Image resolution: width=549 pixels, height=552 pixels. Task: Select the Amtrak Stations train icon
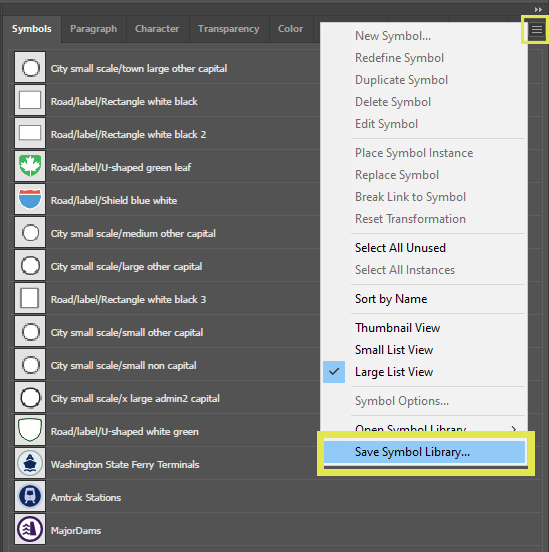[x=30, y=496]
